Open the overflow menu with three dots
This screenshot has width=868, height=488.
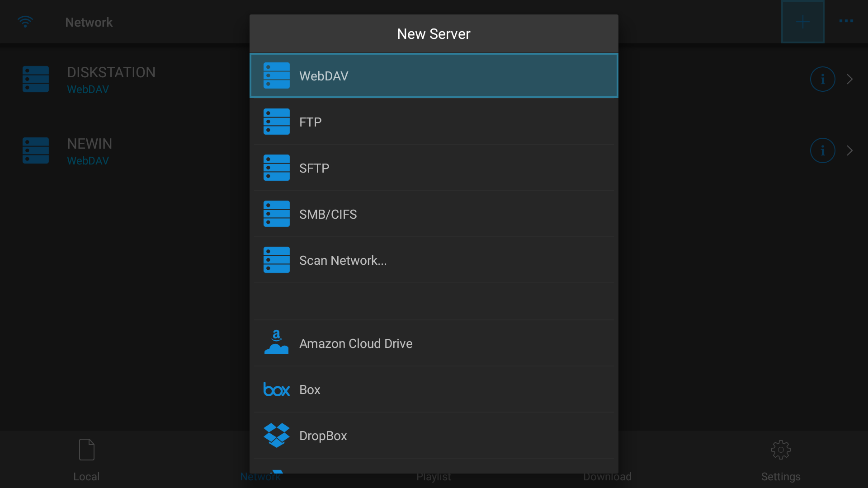coord(845,21)
